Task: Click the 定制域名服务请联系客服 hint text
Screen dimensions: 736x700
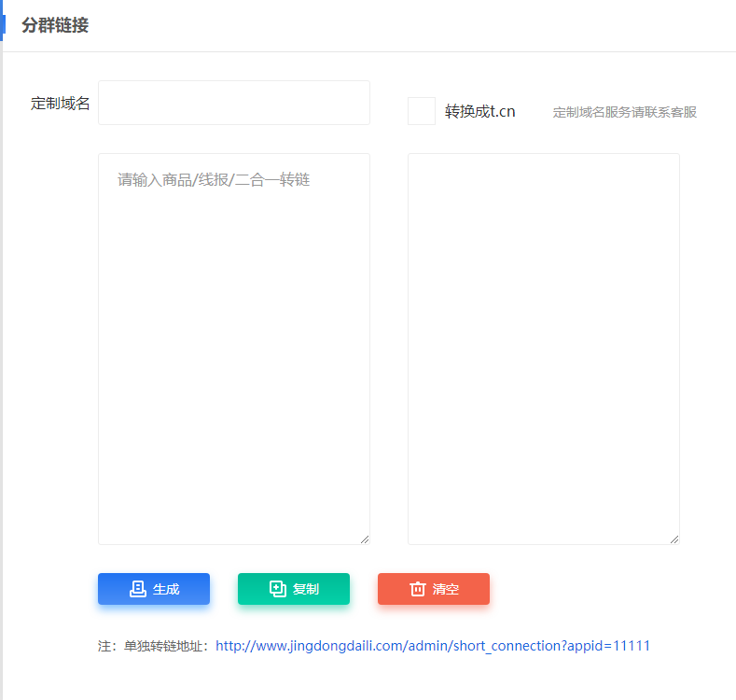Action: pyautogui.click(x=625, y=112)
